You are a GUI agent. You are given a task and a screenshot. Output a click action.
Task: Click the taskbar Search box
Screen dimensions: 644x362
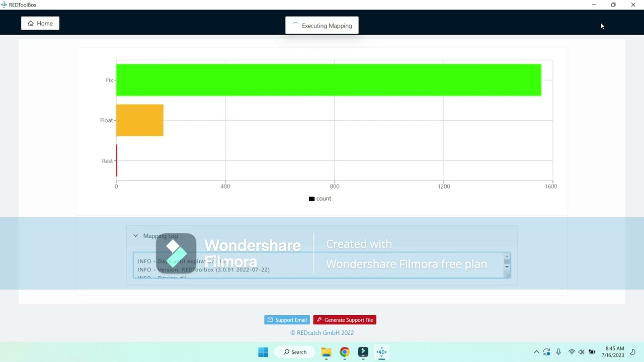click(x=294, y=352)
